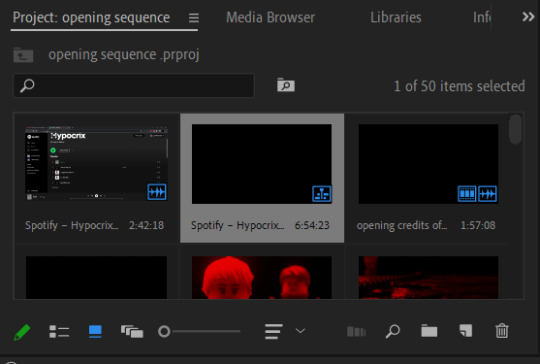Click video filmstrip badge on opening credits

467,194
